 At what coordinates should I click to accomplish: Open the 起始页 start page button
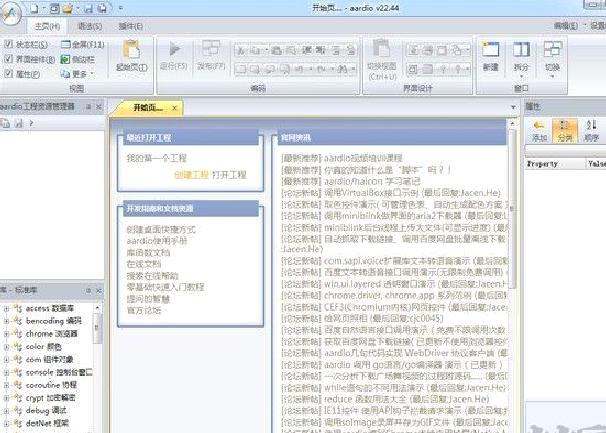(131, 56)
